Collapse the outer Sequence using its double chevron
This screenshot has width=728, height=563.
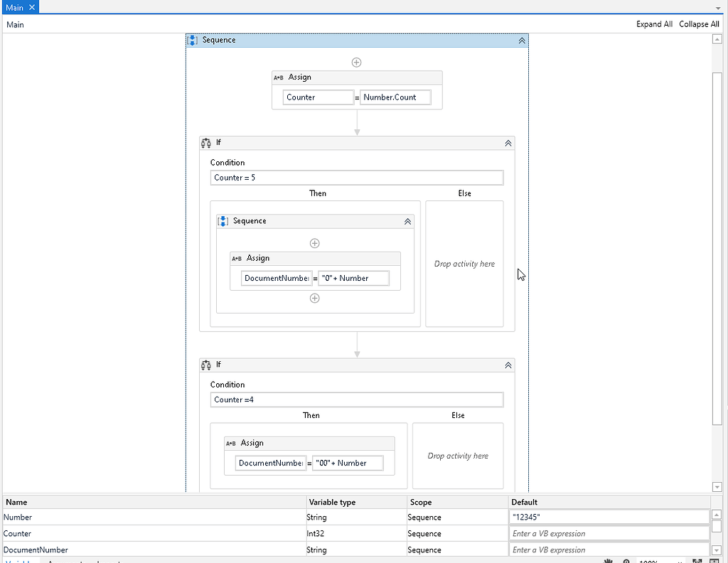coord(523,41)
